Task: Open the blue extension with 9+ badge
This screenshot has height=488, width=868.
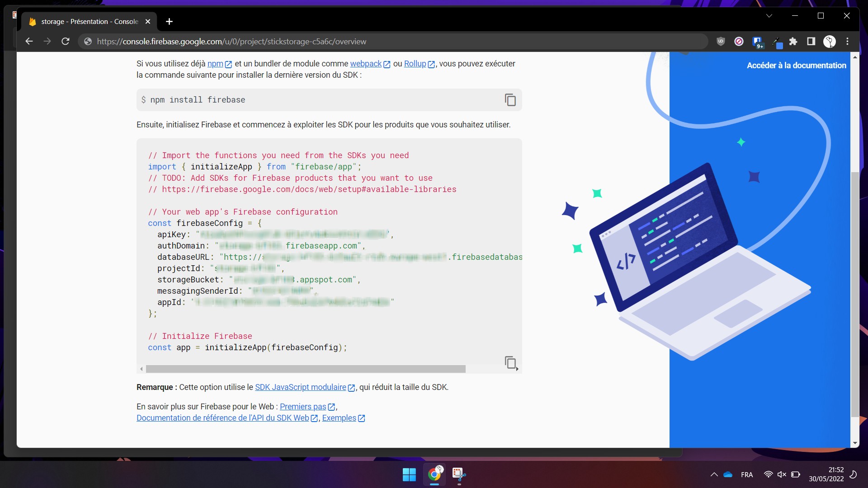Action: coord(758,42)
